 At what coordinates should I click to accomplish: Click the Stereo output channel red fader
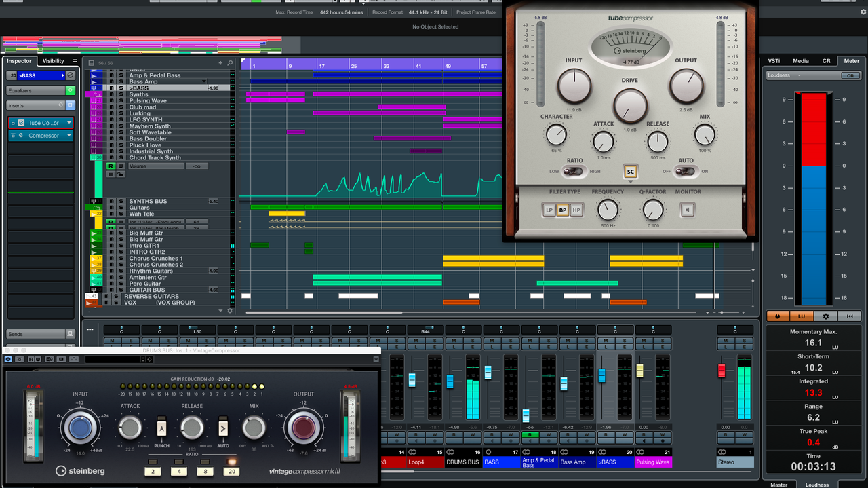coord(722,371)
